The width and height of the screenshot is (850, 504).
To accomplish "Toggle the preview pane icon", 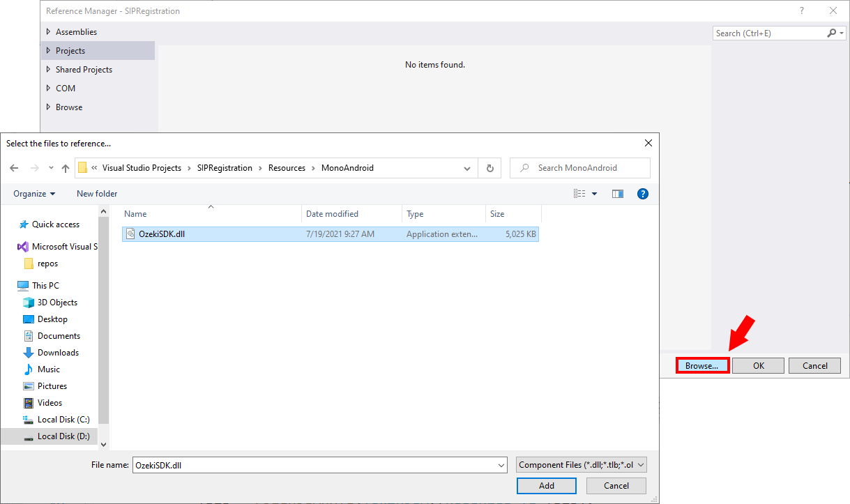I will pos(617,193).
